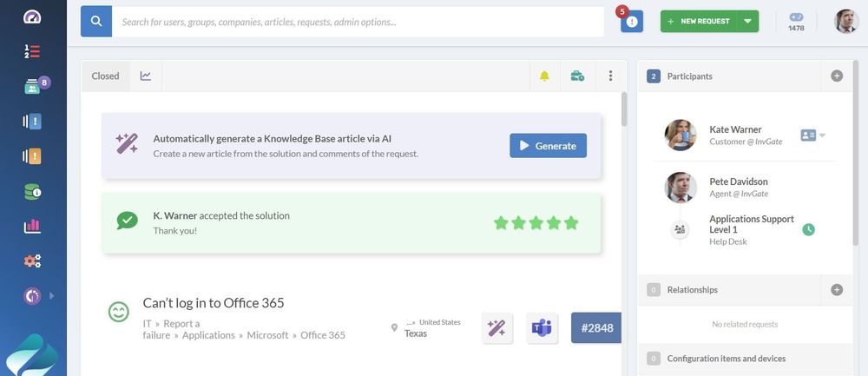Open the reports bar chart sidebar icon
Image resolution: width=868 pixels, height=376 pixels.
coord(32,226)
